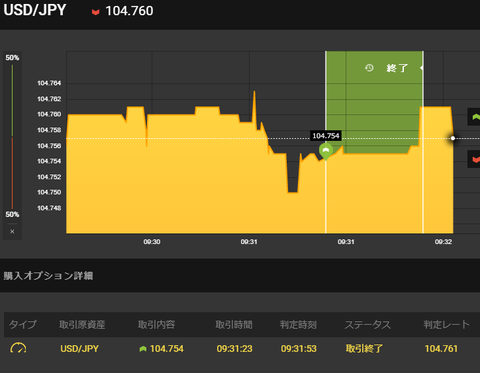The width and height of the screenshot is (480, 373).
Task: Click the green arrow beside 104.754 in table
Action: coord(143,349)
